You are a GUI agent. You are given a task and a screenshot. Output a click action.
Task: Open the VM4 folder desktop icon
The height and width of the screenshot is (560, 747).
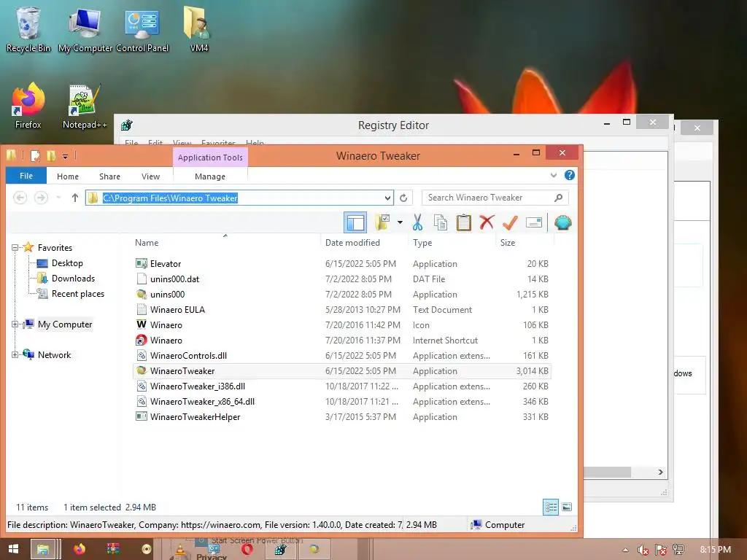[x=198, y=29]
